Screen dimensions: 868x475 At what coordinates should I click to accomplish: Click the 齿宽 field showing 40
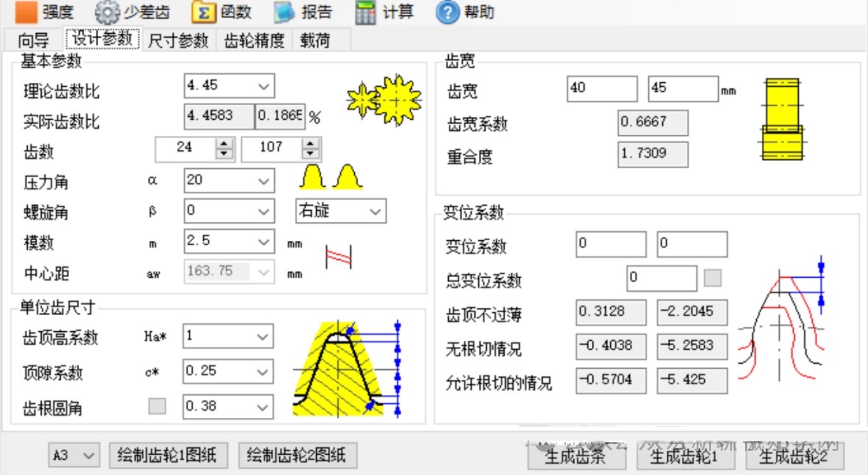pyautogui.click(x=602, y=89)
